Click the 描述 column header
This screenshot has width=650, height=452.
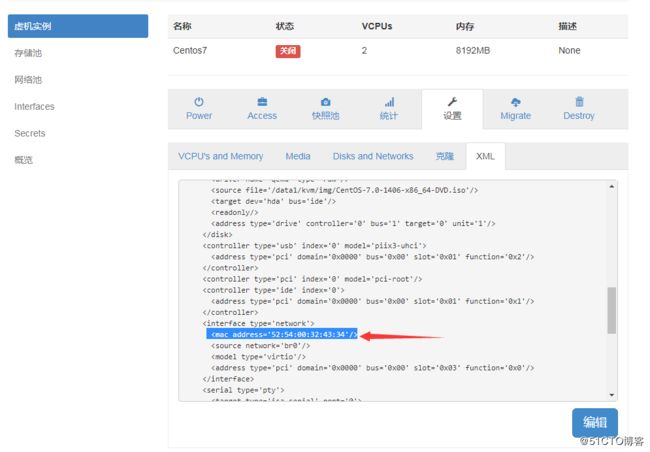tap(568, 26)
